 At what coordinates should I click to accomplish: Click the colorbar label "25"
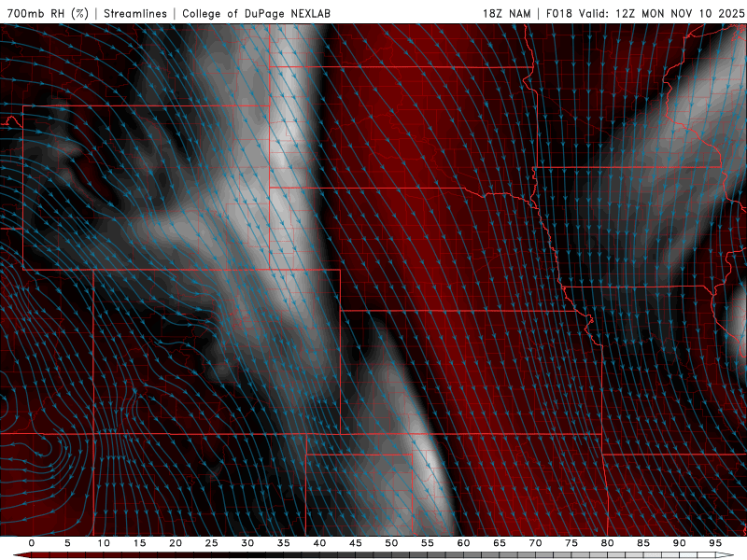pos(212,543)
